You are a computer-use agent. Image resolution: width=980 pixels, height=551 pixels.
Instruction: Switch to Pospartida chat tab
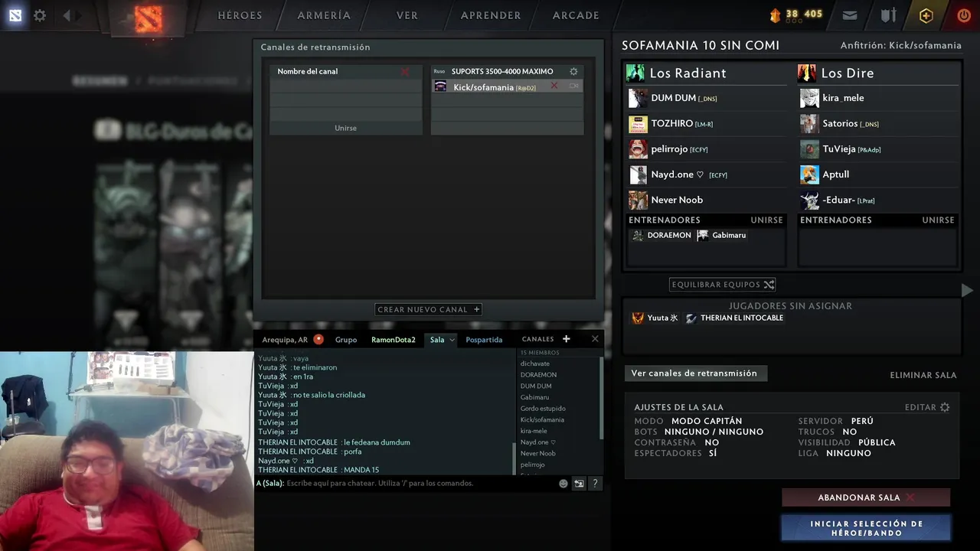(x=484, y=340)
